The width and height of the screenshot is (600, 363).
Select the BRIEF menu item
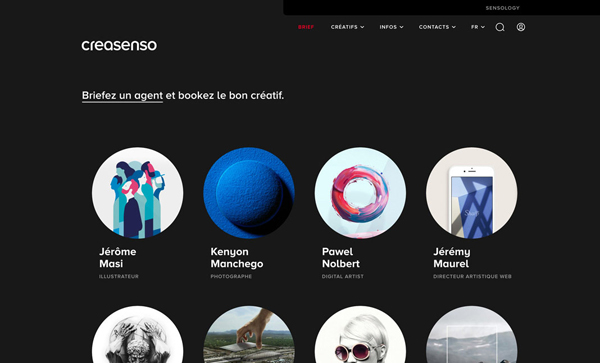click(x=306, y=27)
